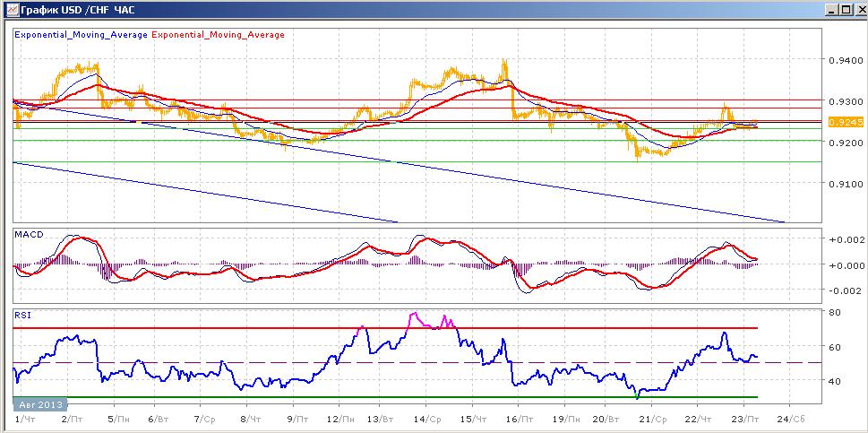
Task: Click the 13/Вт date axis label
Action: tap(381, 420)
